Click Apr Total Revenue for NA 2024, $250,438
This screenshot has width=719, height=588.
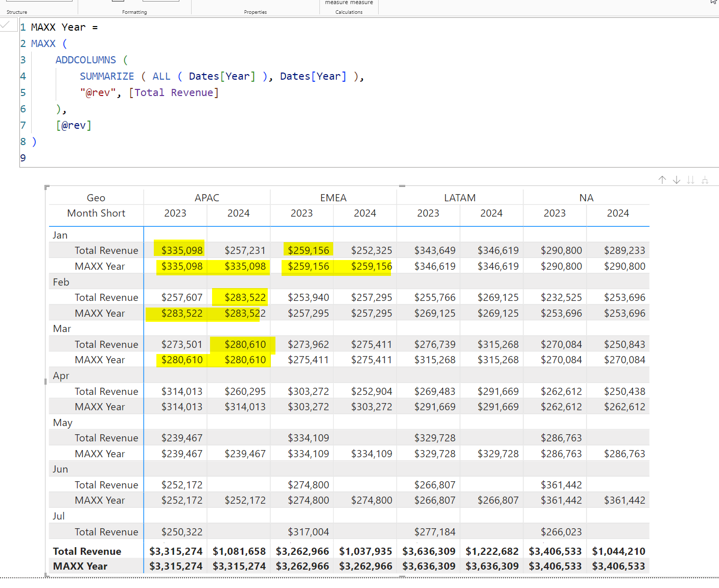(624, 391)
